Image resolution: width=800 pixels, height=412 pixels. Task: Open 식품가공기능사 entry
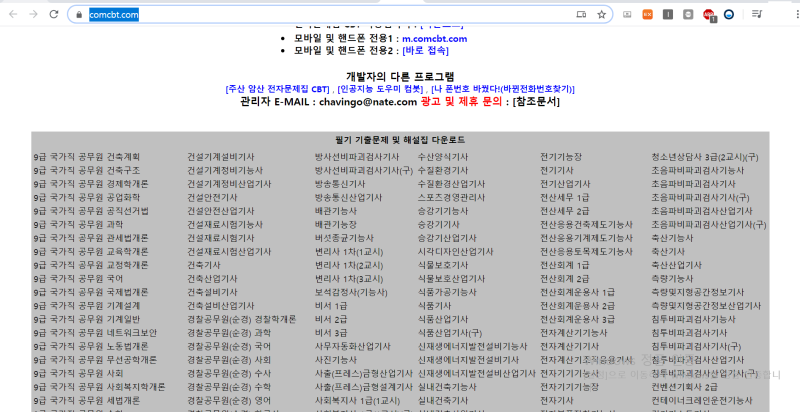[x=447, y=292]
